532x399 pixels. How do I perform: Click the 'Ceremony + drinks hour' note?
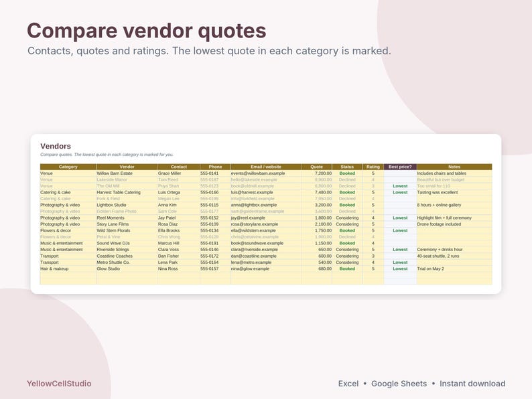(x=440, y=250)
